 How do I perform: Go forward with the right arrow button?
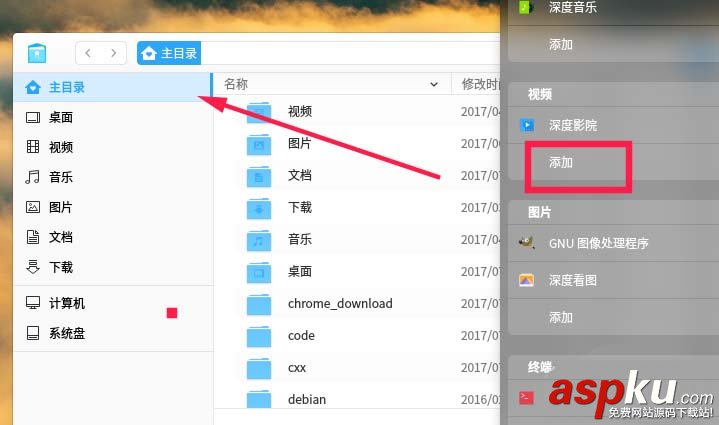click(x=113, y=53)
